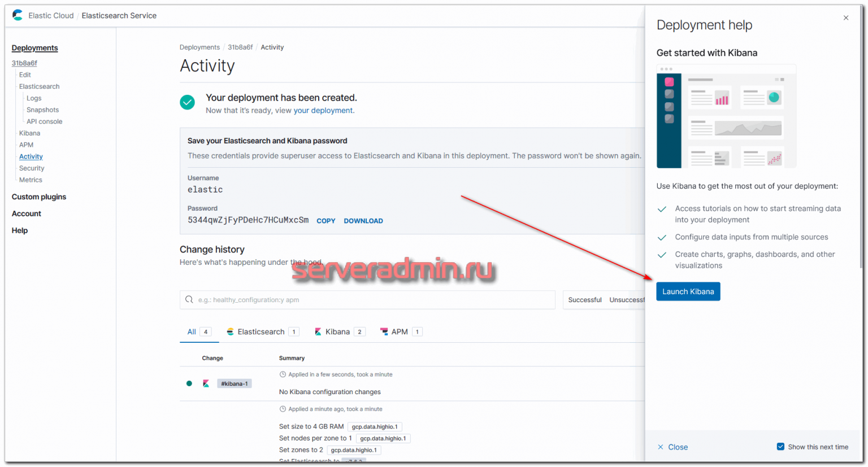The height and width of the screenshot is (467, 868).
Task: Open Help in the sidebar
Action: [20, 230]
